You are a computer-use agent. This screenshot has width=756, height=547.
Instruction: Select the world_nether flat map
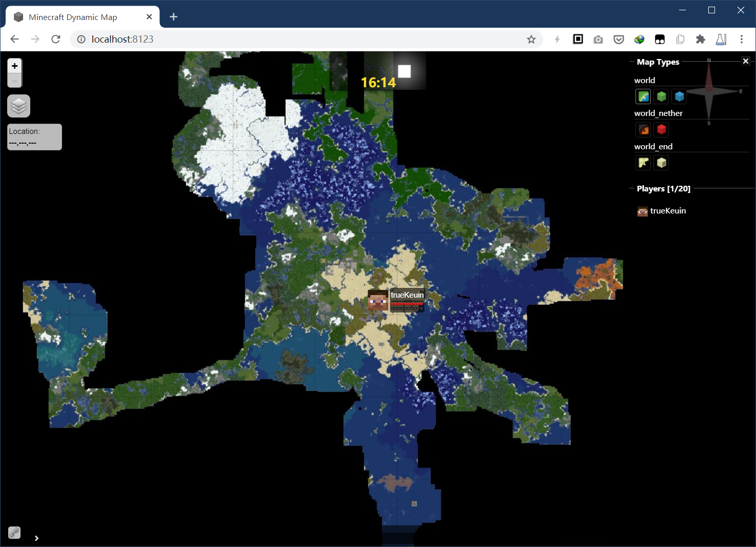(x=643, y=129)
